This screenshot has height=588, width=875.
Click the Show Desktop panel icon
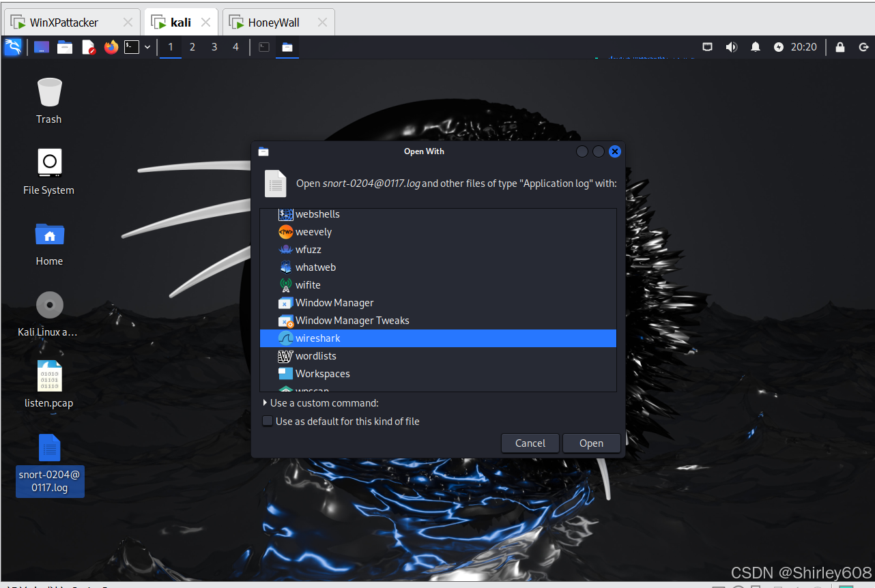click(42, 47)
